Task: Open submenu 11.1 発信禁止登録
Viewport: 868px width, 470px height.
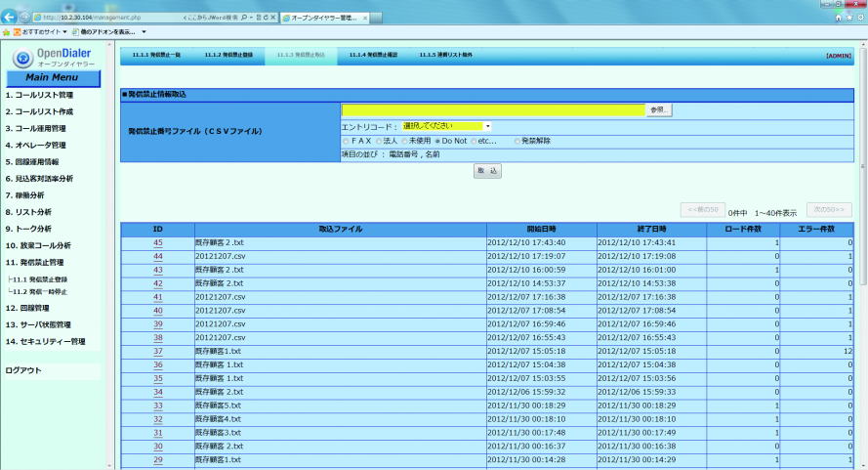Action: pos(40,279)
